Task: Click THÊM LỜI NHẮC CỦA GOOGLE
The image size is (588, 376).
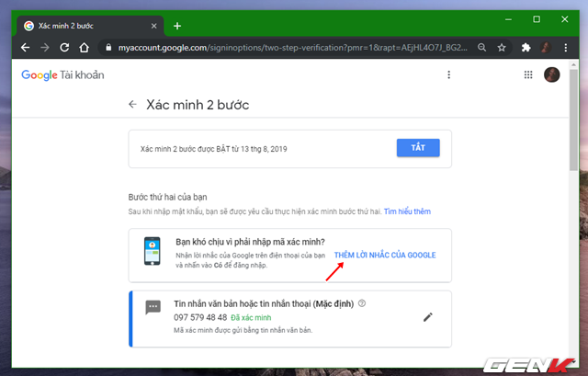Action: [x=385, y=256]
